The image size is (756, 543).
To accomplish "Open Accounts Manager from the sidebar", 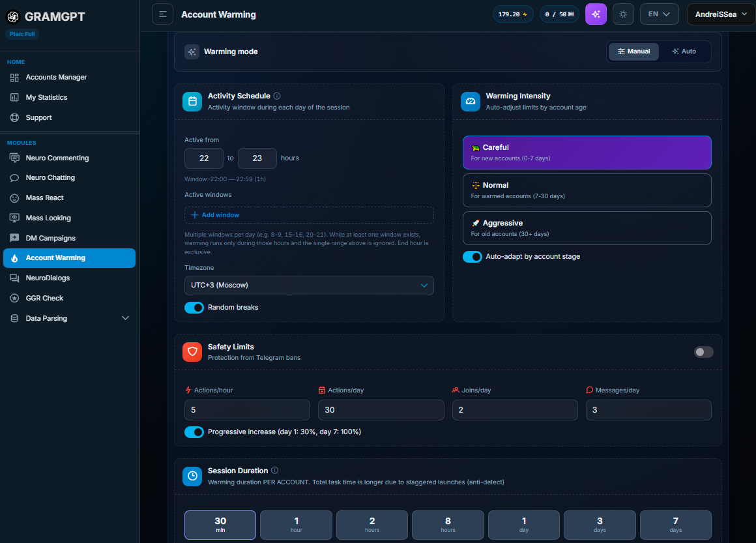I will click(70, 77).
